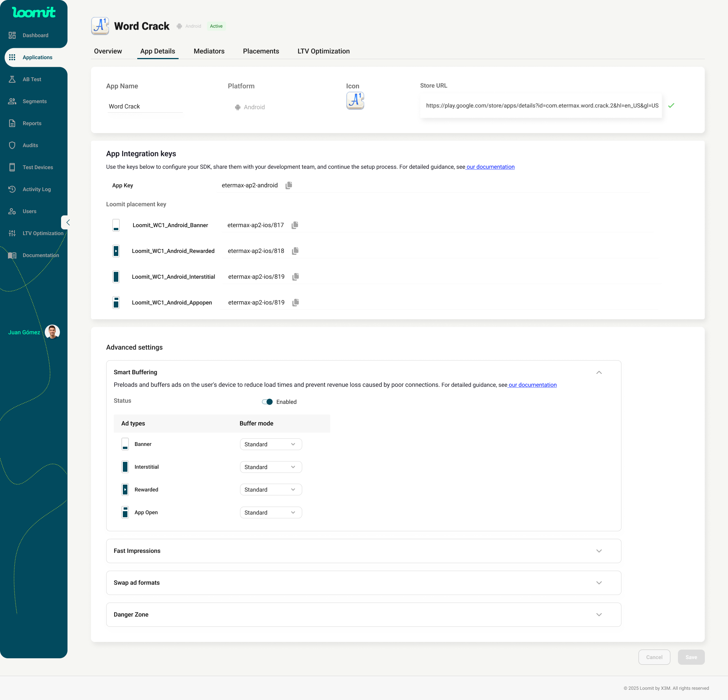The height and width of the screenshot is (700, 728).
Task: Switch to the Placements tab
Action: click(261, 51)
